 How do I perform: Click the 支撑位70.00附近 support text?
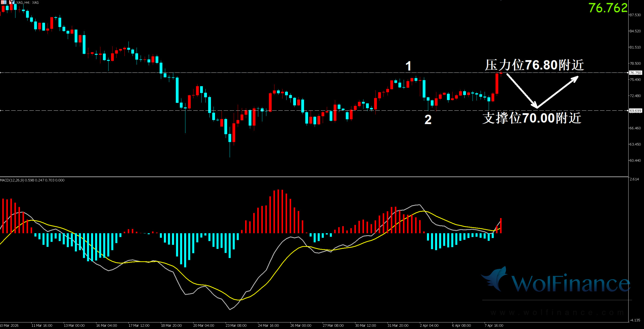point(532,118)
